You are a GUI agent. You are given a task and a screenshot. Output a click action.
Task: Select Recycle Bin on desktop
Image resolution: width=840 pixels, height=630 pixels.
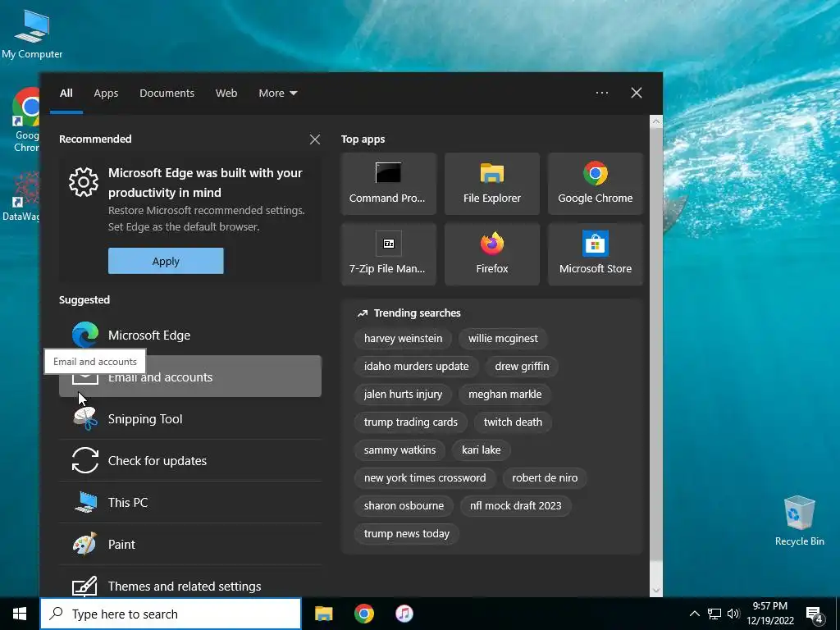pos(799,520)
